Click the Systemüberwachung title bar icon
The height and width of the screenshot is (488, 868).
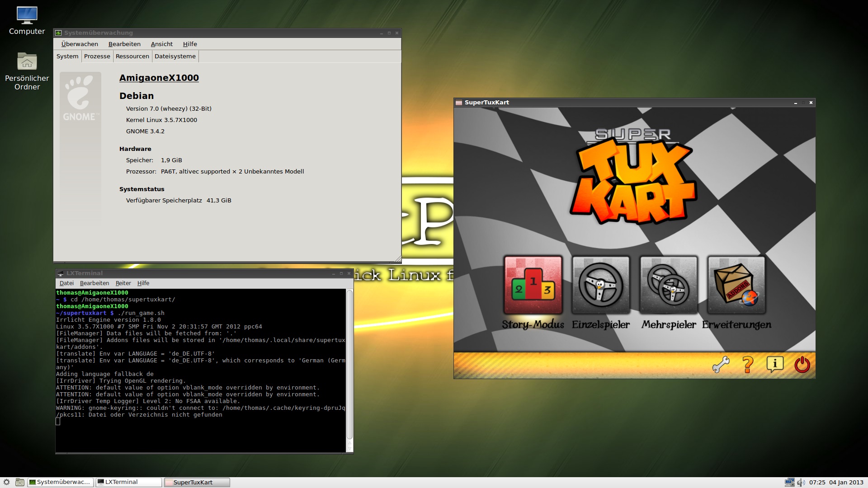[58, 33]
